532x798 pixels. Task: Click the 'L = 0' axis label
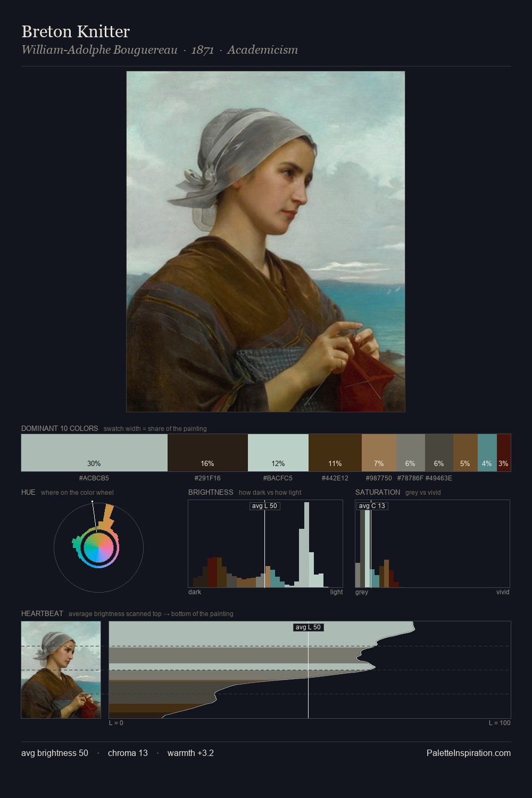[116, 723]
